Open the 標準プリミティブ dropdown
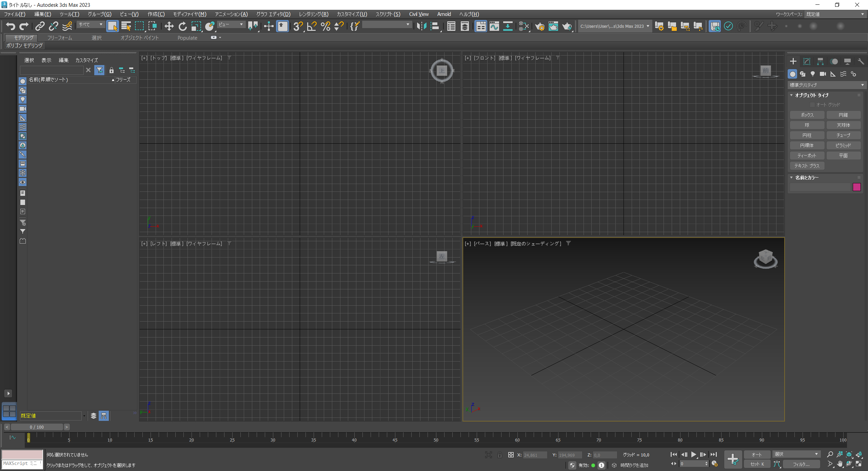 click(x=826, y=85)
